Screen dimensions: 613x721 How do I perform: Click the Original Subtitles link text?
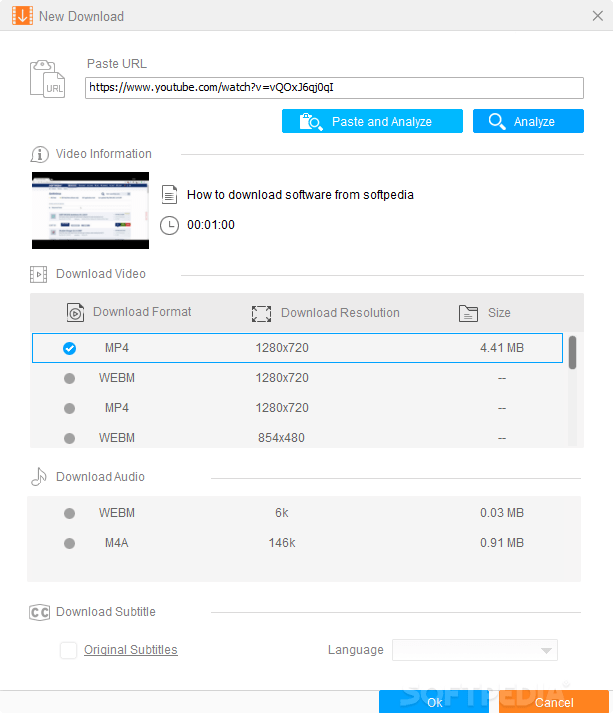coord(131,650)
